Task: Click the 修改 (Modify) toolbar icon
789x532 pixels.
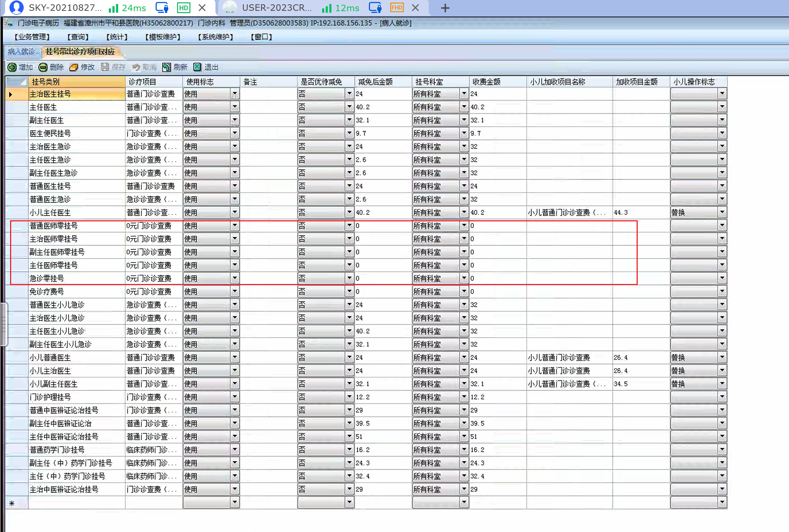Action: 74,67
